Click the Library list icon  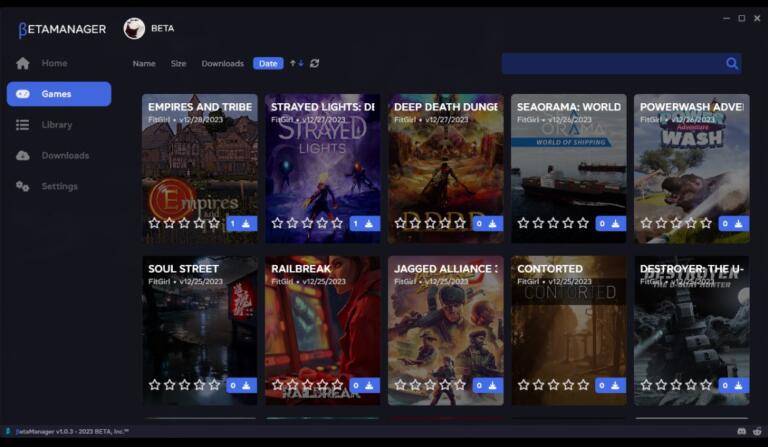(23, 125)
